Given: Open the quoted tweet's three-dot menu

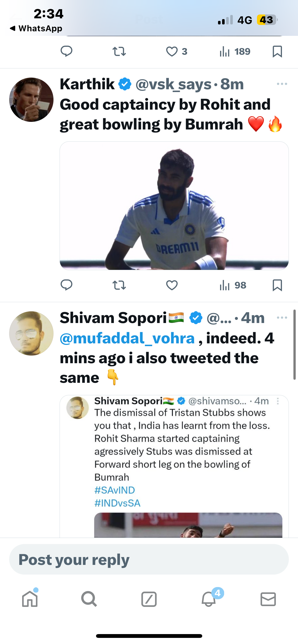Looking at the screenshot, I should tap(278, 401).
